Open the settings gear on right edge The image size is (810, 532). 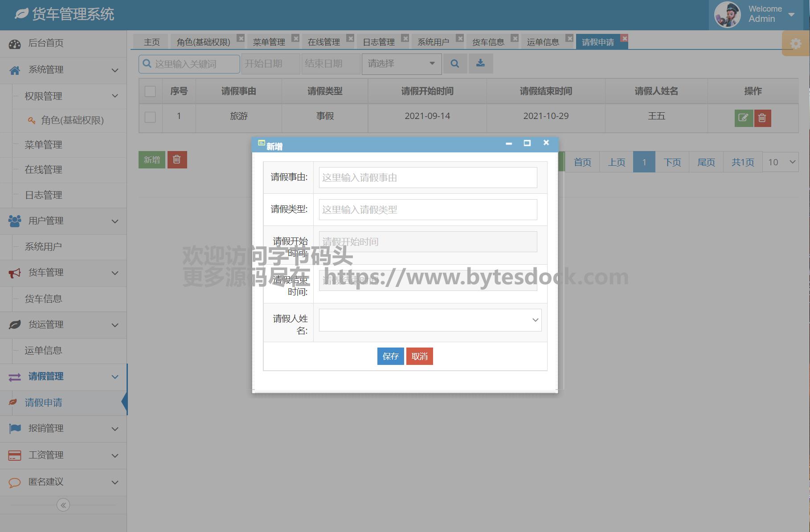[x=795, y=44]
